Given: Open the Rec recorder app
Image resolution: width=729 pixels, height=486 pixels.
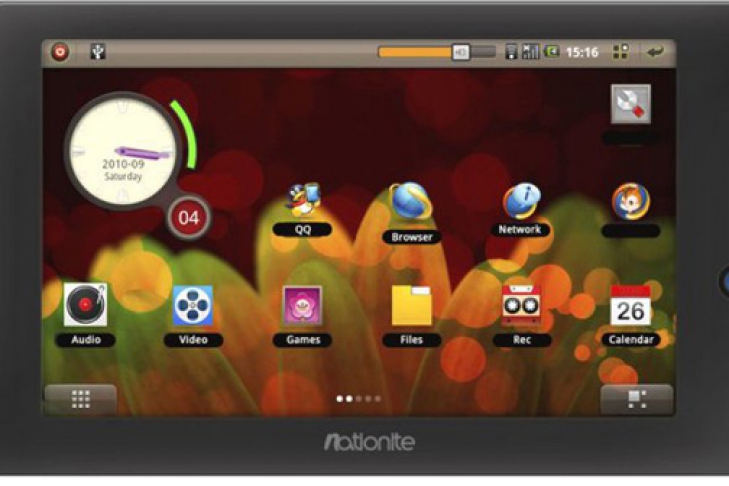Looking at the screenshot, I should [520, 305].
